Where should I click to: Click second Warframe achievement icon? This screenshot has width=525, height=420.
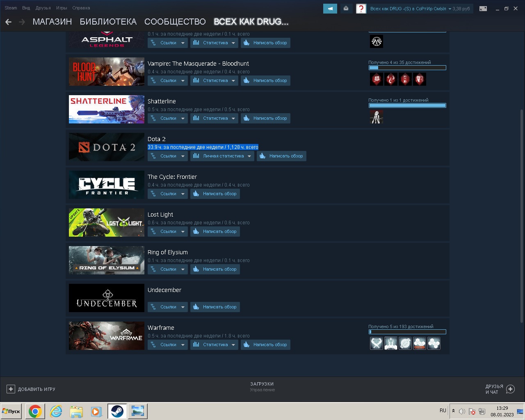(x=391, y=343)
